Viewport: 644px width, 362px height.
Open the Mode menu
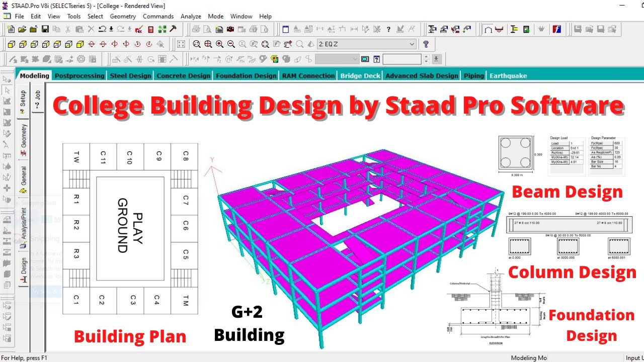tap(215, 16)
